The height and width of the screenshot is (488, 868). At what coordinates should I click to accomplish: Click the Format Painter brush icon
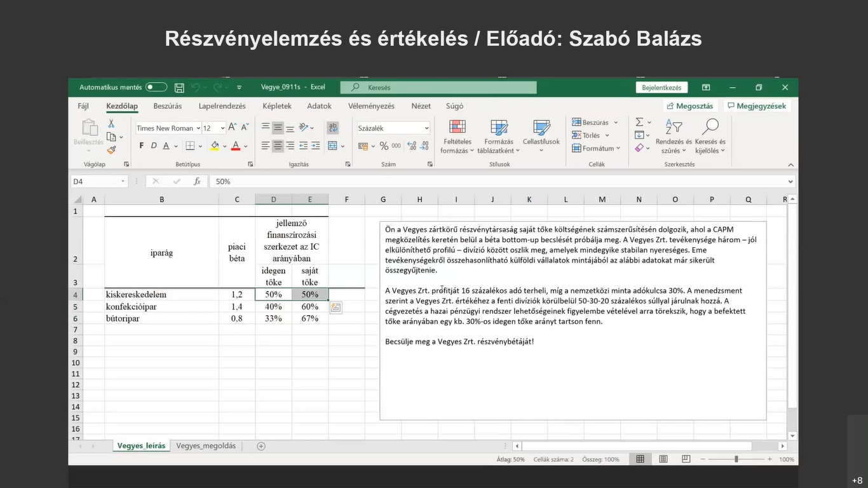tap(111, 150)
